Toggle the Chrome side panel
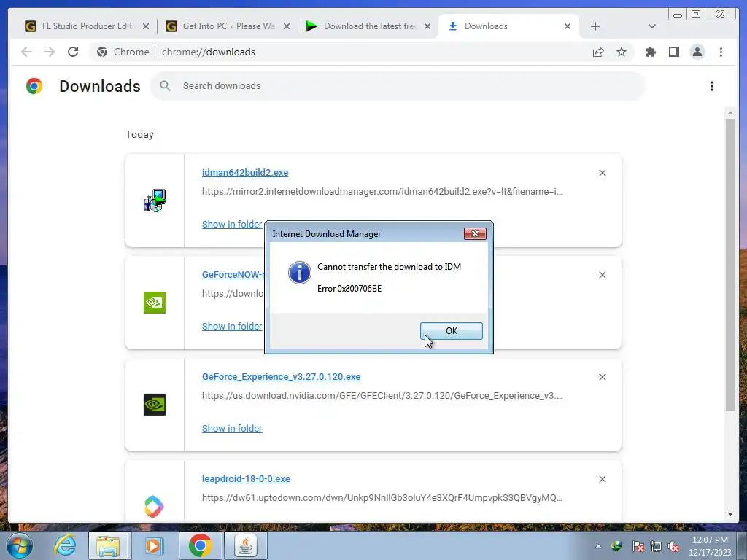This screenshot has width=747, height=560. (x=673, y=52)
